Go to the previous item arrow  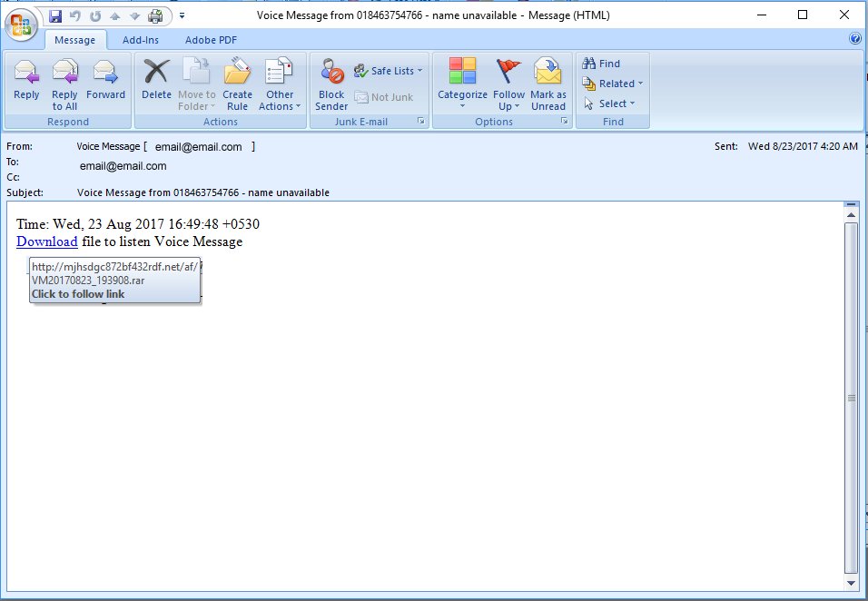pyautogui.click(x=115, y=16)
